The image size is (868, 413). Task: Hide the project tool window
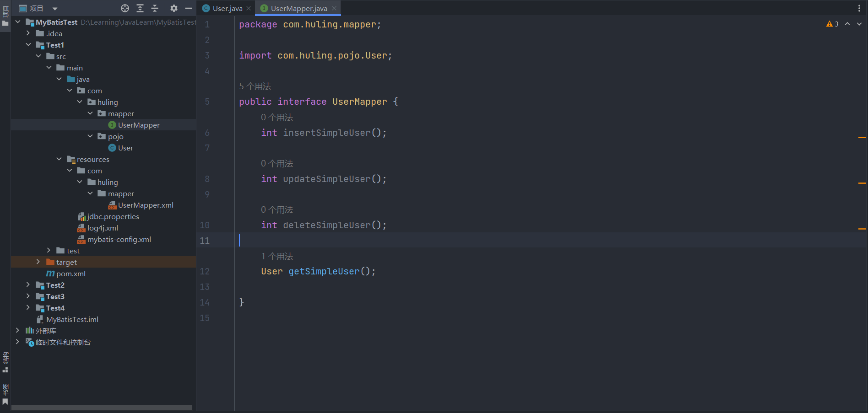188,8
